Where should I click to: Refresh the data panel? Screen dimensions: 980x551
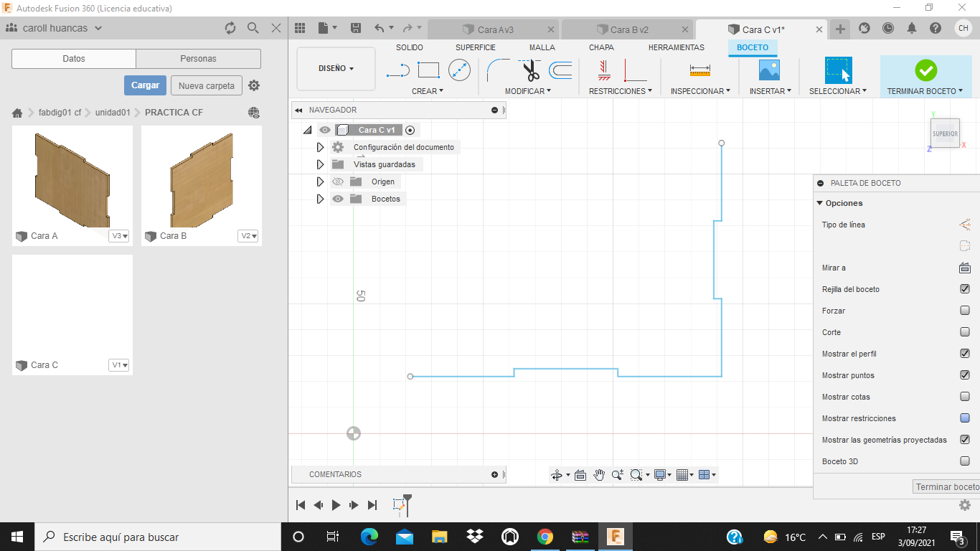tap(230, 28)
